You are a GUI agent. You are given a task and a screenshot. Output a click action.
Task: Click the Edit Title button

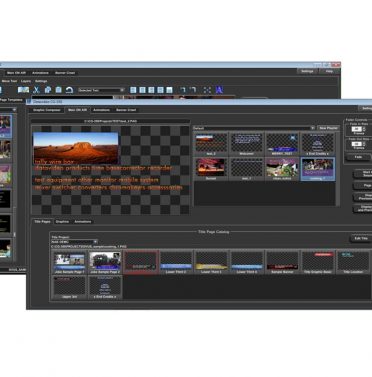click(x=361, y=238)
